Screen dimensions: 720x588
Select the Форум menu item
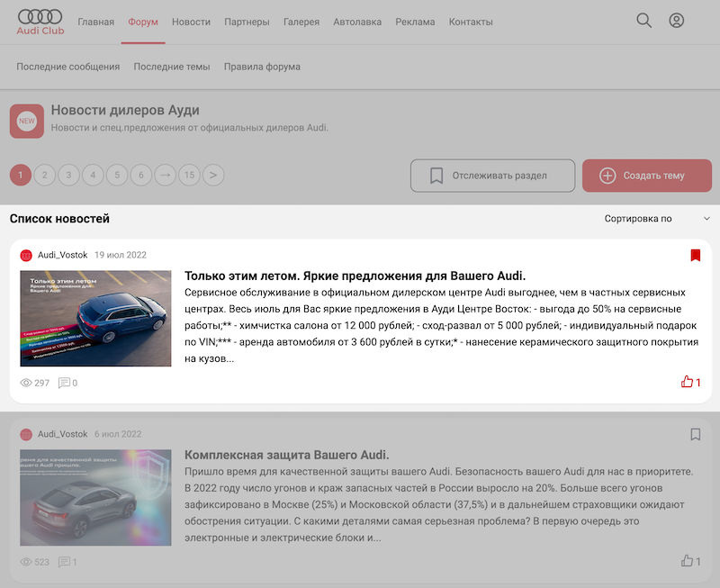(143, 22)
